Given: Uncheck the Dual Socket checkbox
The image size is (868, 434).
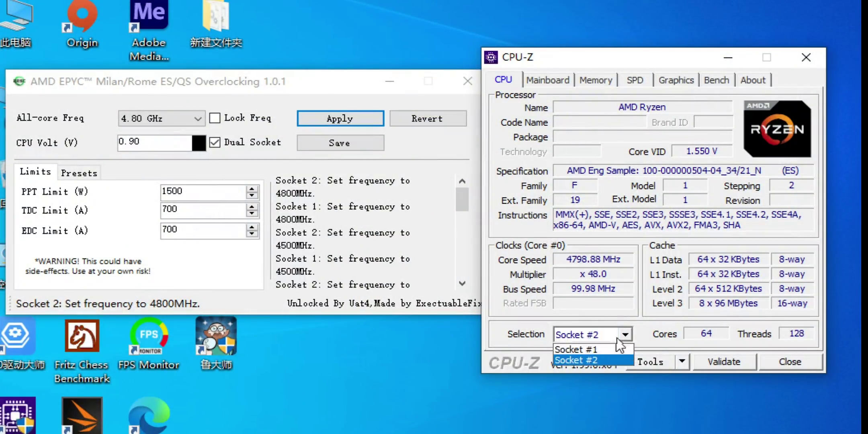Looking at the screenshot, I should click(215, 142).
